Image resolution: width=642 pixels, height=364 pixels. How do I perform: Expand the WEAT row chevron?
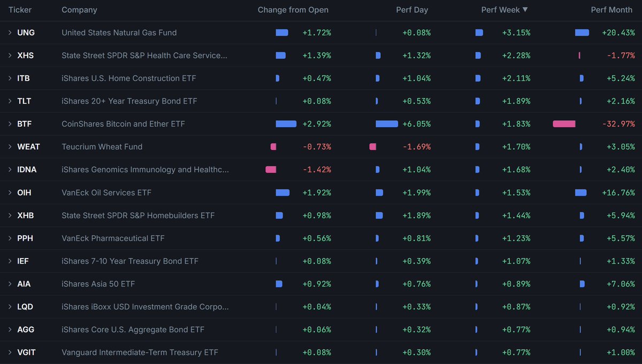click(10, 147)
